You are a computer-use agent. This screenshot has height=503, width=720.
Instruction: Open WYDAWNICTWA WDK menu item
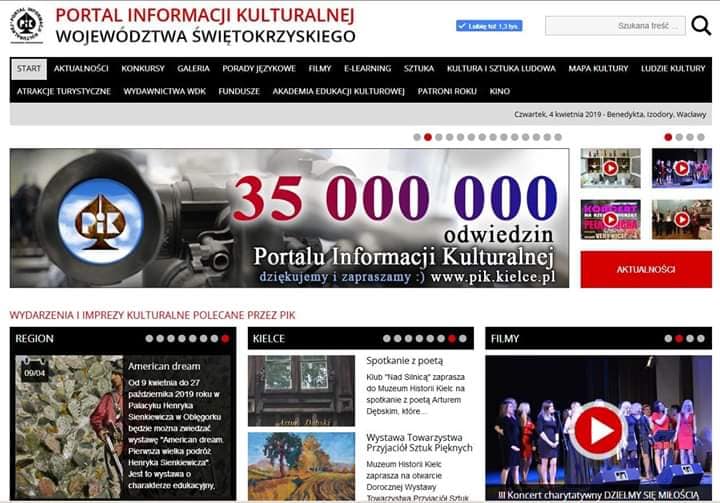pos(164,91)
